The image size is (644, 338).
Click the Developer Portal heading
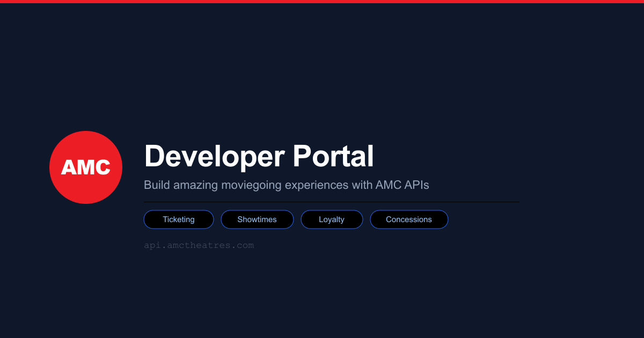[259, 157]
